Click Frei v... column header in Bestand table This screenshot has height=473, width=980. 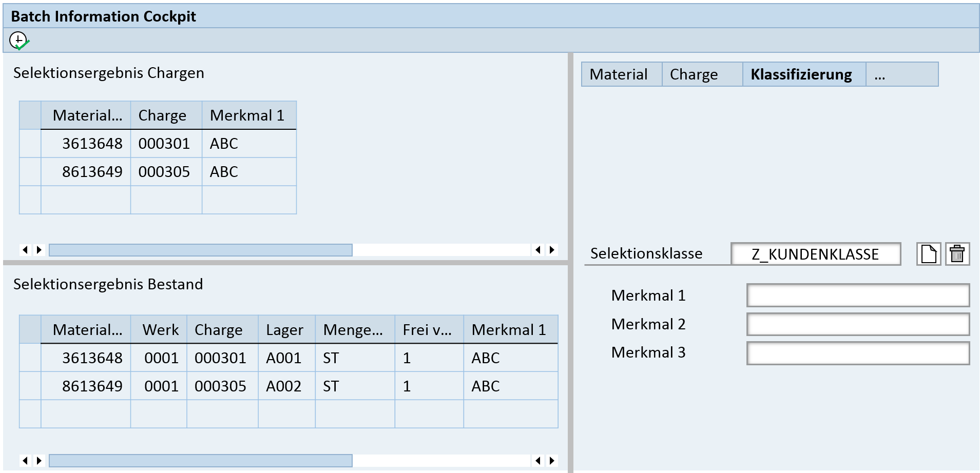pyautogui.click(x=429, y=329)
